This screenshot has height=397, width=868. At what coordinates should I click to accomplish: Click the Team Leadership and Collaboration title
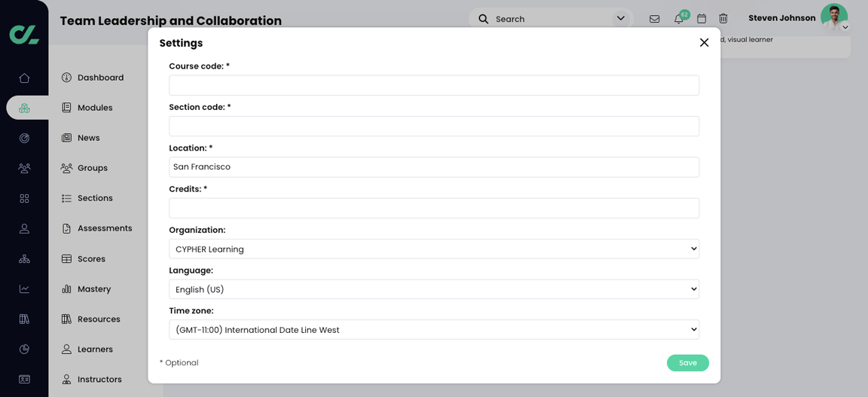click(x=170, y=21)
